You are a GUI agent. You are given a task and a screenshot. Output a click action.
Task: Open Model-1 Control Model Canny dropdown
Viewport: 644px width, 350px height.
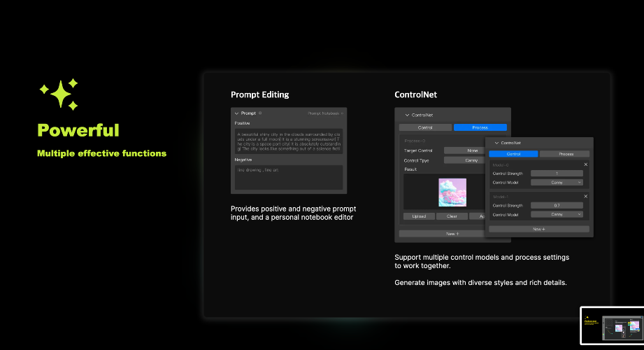tap(557, 214)
